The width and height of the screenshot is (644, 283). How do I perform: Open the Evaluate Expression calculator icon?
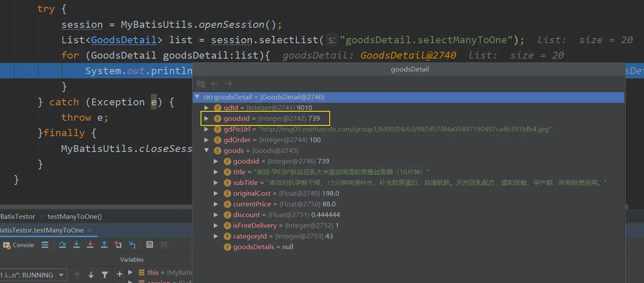pos(150,244)
